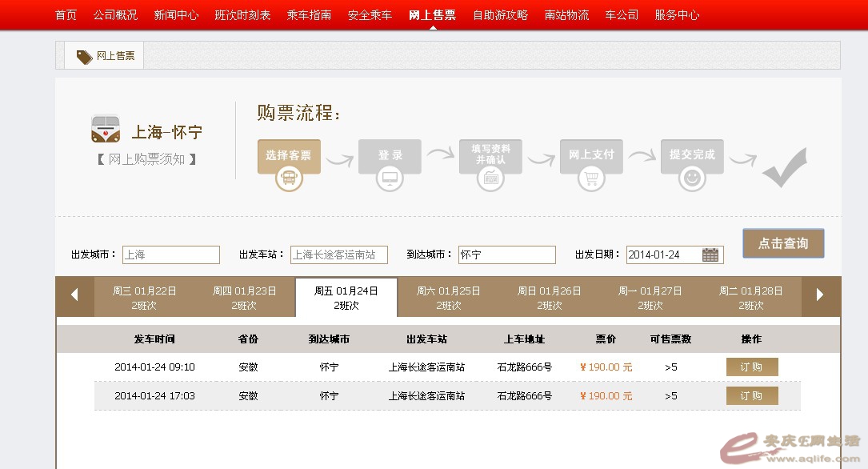Go to 自助游攻略 in navigation bar
Screen dimensions: 868x469
pos(500,15)
